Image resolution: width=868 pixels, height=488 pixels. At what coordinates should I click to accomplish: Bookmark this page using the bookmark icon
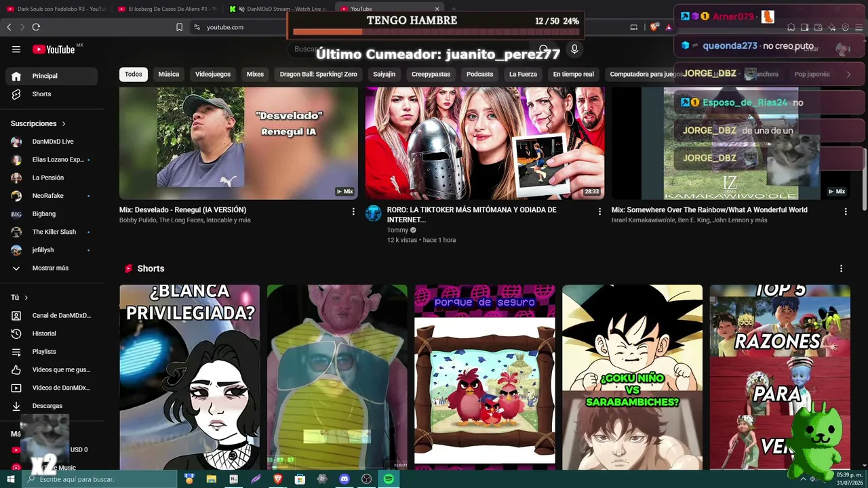179,27
